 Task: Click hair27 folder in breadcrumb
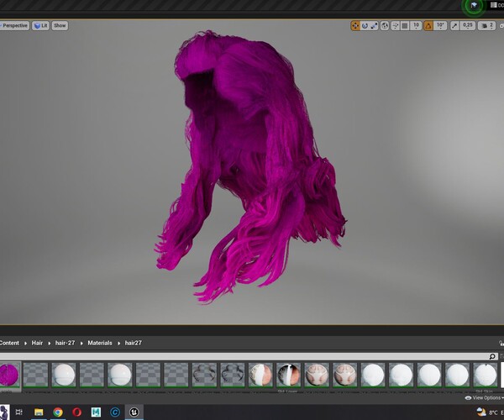coord(134,343)
